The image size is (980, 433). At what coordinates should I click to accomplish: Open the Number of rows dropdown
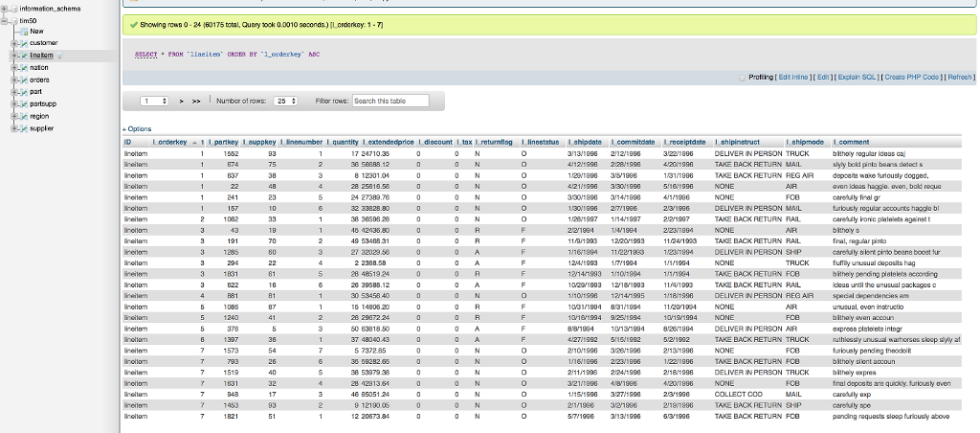pos(285,101)
